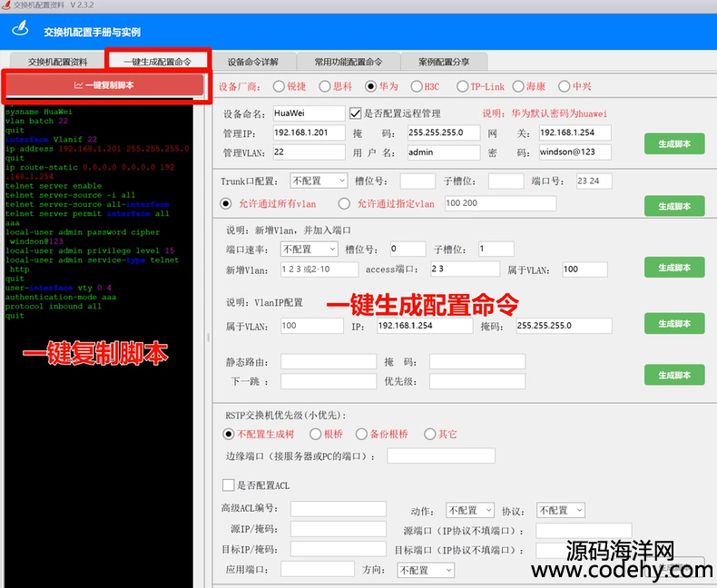The width and height of the screenshot is (717, 588).
Task: Click the 高级ACL编号 input field
Action: click(x=339, y=509)
